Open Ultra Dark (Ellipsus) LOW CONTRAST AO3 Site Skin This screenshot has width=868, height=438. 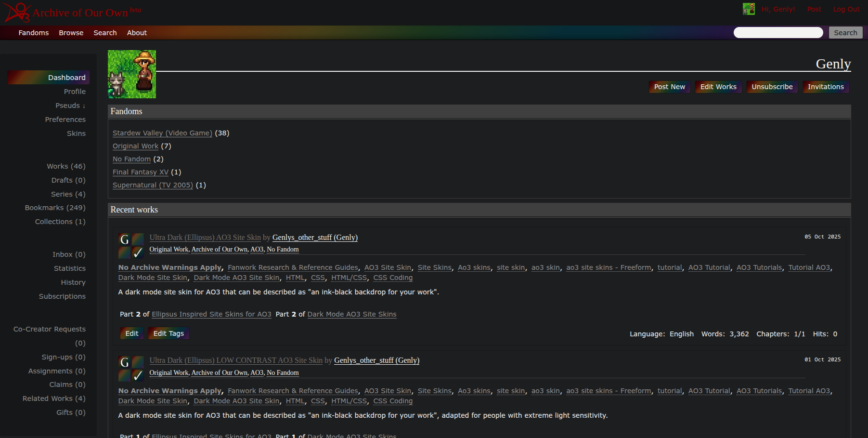236,360
